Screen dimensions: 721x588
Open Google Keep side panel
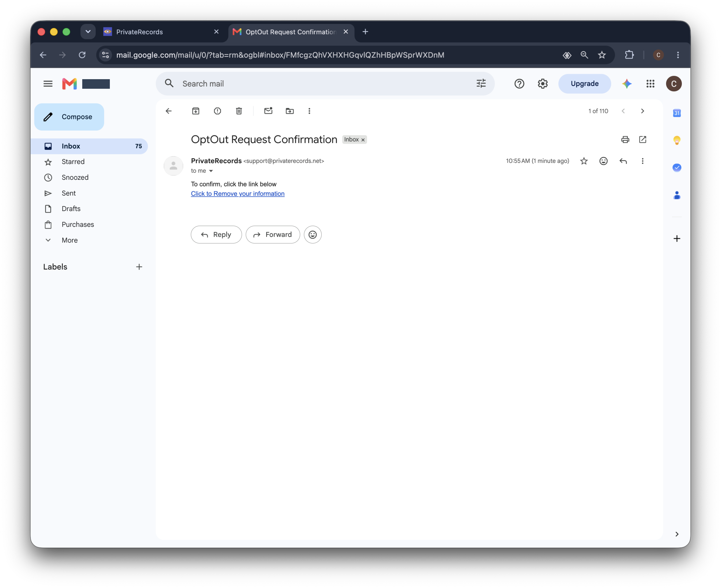click(677, 140)
